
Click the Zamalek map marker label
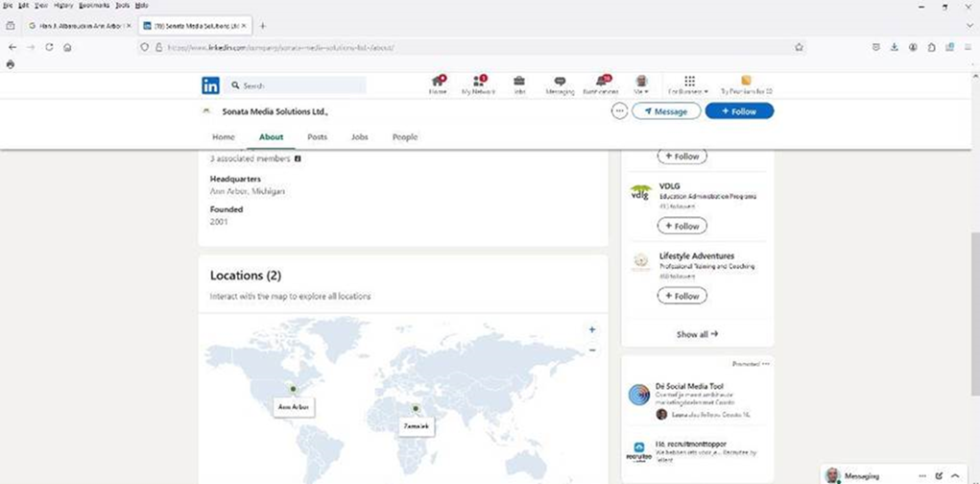pos(417,427)
